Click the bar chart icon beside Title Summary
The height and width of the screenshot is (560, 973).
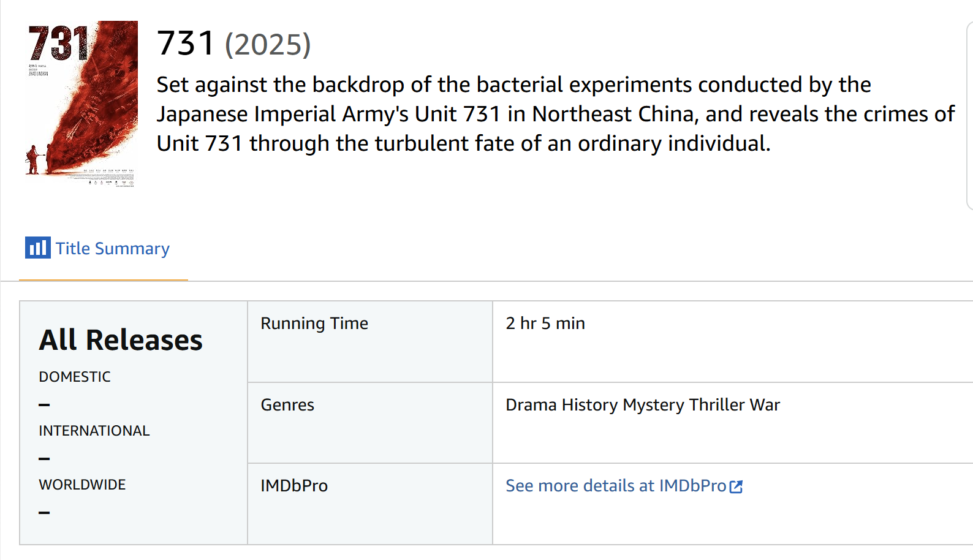37,248
